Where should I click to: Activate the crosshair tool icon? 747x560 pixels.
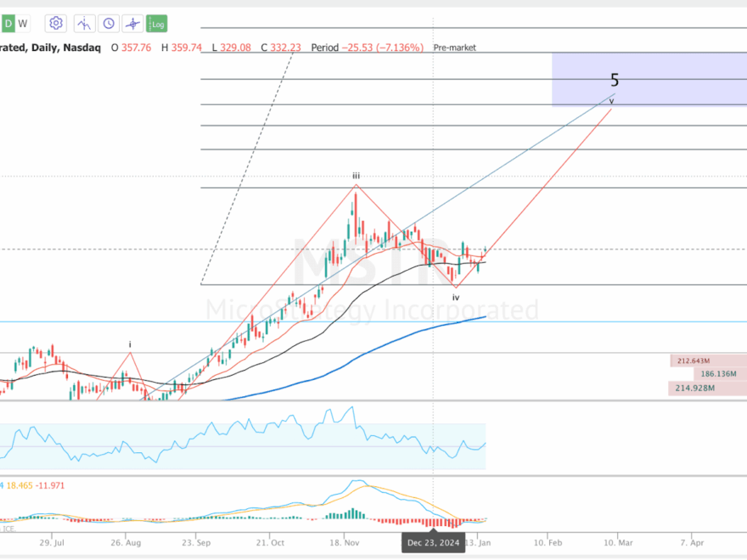pyautogui.click(x=133, y=24)
